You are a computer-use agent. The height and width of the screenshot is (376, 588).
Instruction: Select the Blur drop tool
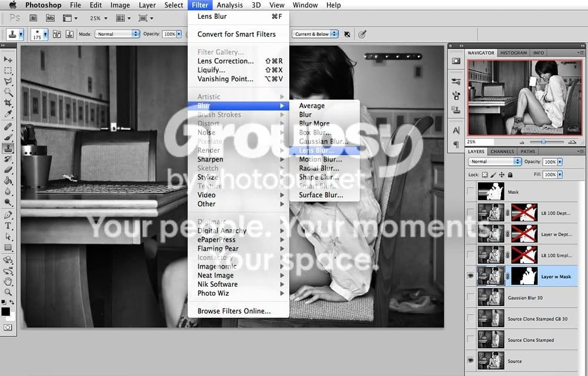8,192
